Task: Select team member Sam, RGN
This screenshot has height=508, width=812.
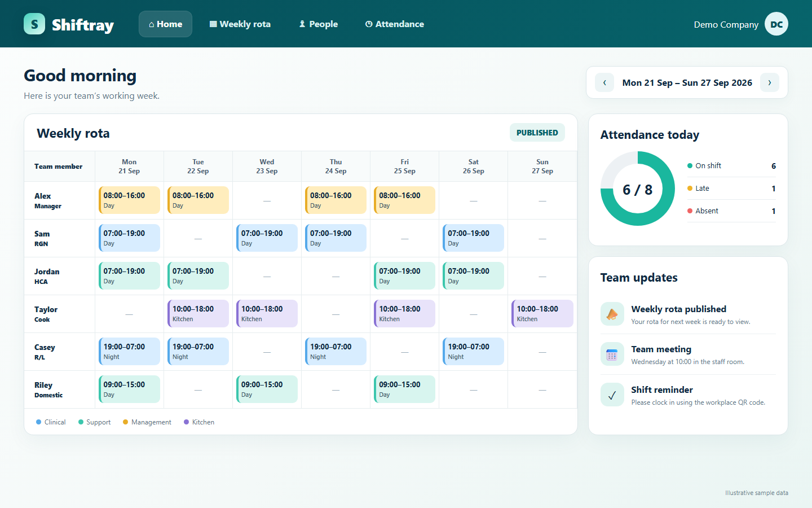Action: coord(59,238)
